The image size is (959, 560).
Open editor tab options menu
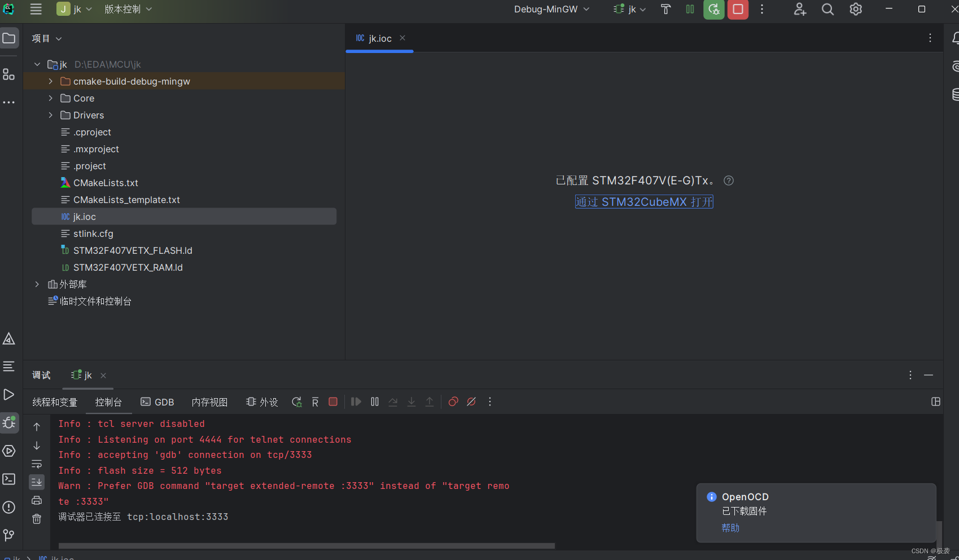pyautogui.click(x=930, y=38)
